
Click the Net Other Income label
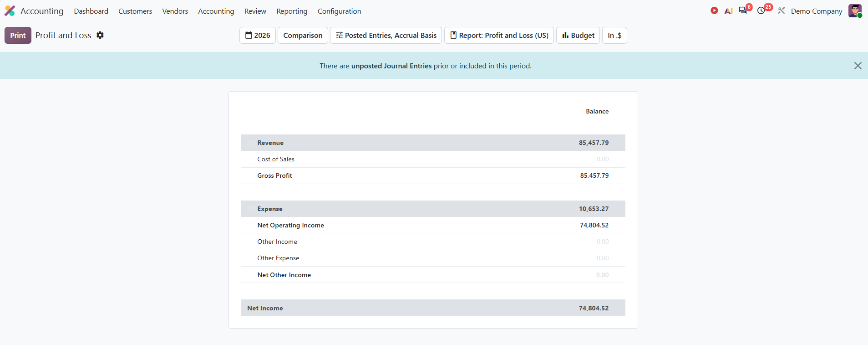(x=284, y=275)
